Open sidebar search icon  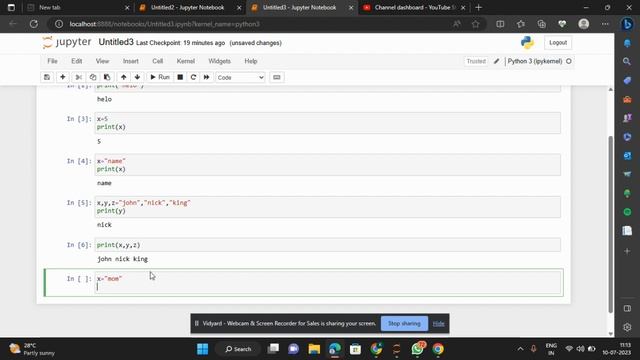pos(627,61)
